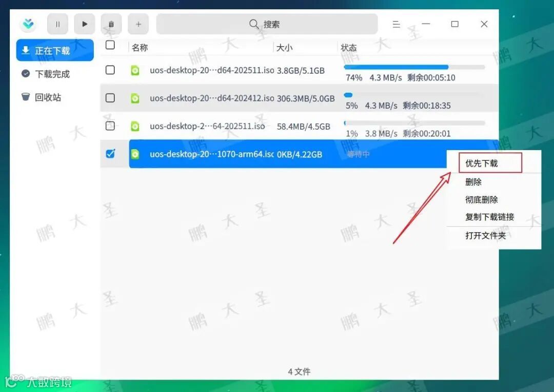The width and height of the screenshot is (554, 392).
Task: Click the downloader app logo icon
Action: point(28,24)
